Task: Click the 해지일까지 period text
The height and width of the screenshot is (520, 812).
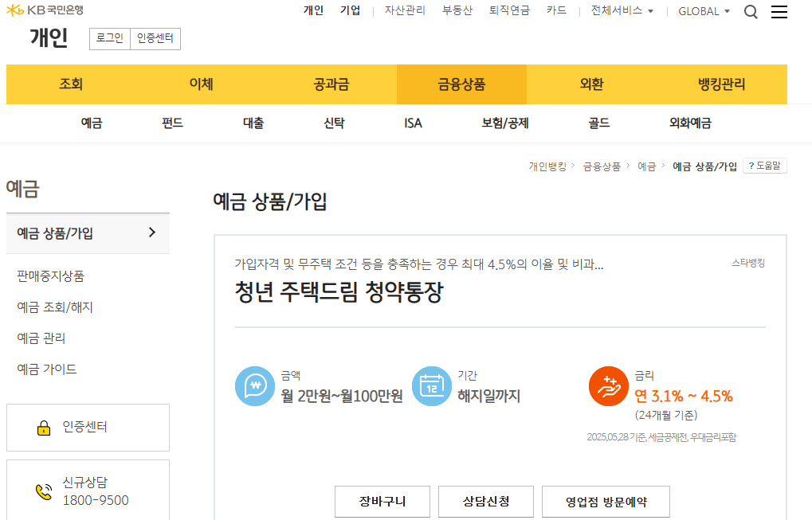Action: click(x=488, y=397)
